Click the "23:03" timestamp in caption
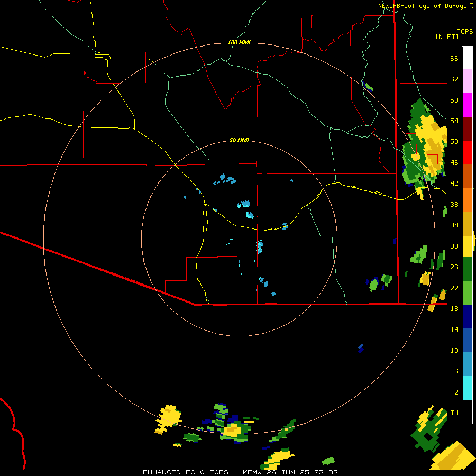The width and height of the screenshot is (476, 476). click(x=326, y=472)
